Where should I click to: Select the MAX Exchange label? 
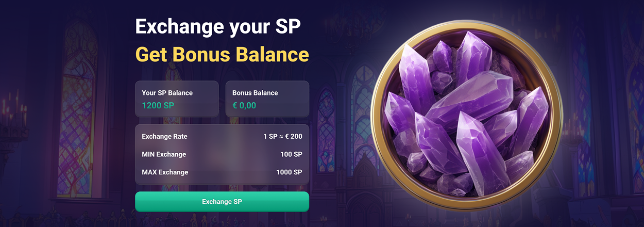[x=165, y=172]
